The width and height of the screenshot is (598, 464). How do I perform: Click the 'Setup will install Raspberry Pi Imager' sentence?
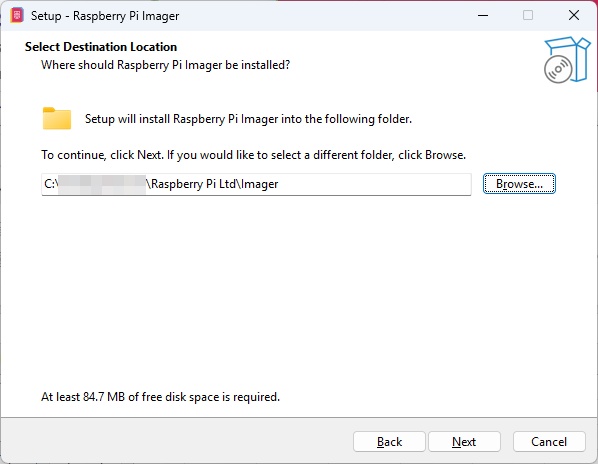coord(248,119)
